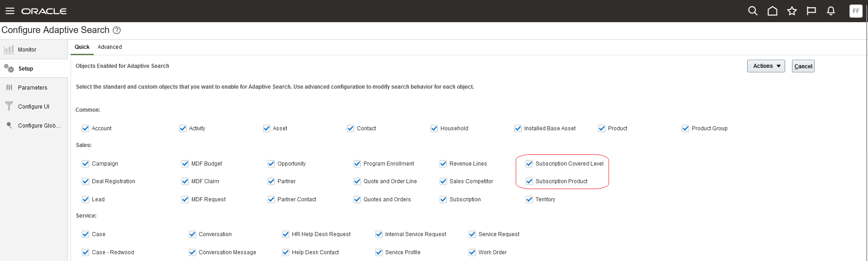The image size is (868, 261).
Task: Open the Watchlist flag icon
Action: (x=811, y=11)
